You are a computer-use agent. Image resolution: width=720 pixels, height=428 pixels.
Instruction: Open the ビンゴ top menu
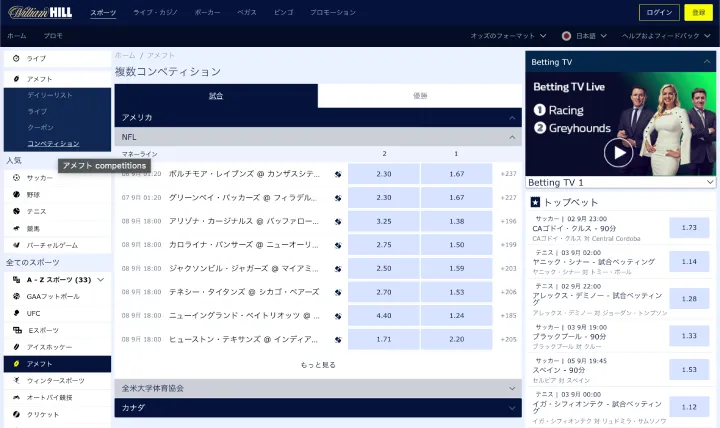(283, 12)
